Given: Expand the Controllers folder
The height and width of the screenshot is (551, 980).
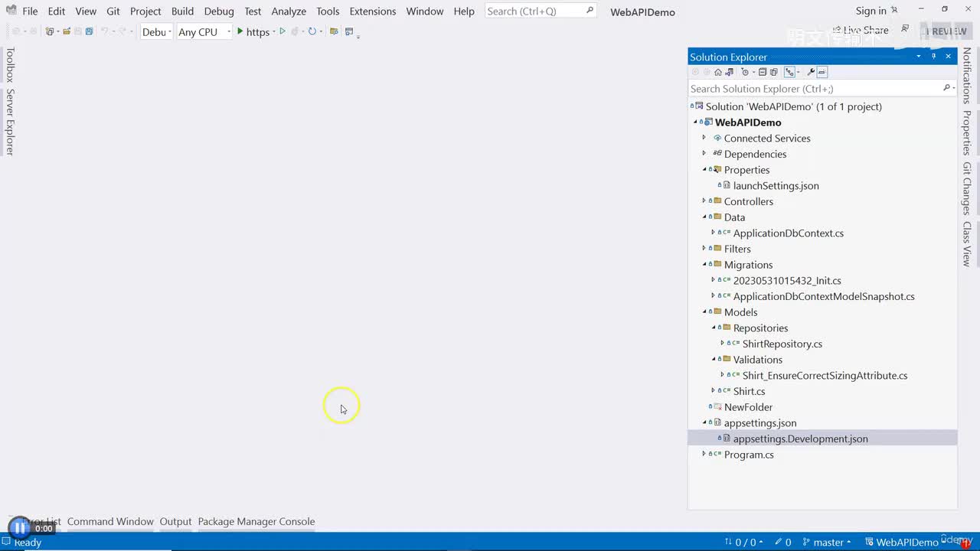Looking at the screenshot, I should point(704,201).
